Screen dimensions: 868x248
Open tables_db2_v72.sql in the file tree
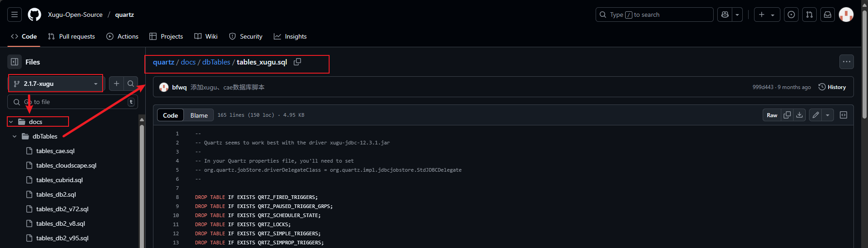pyautogui.click(x=62, y=209)
